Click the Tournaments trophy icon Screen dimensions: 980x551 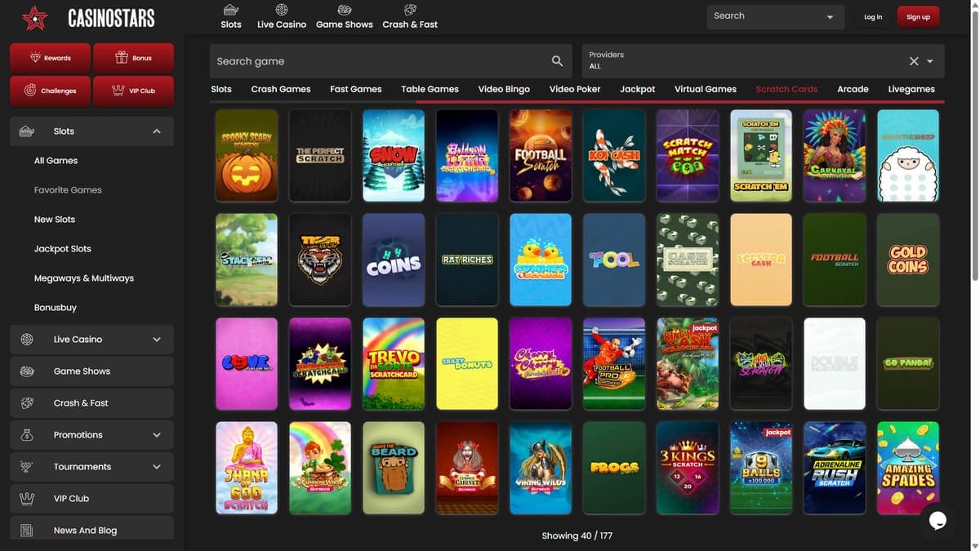(x=27, y=467)
